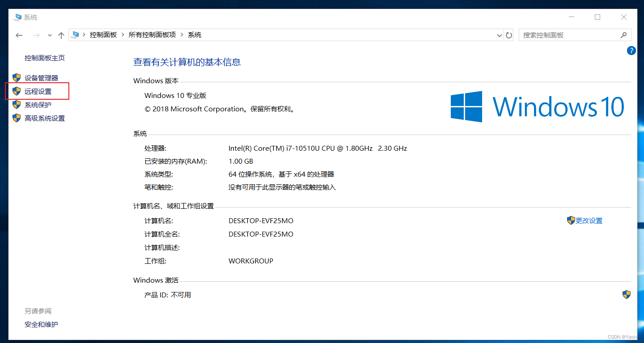Click shield icon beside 更改设置

tap(571, 220)
